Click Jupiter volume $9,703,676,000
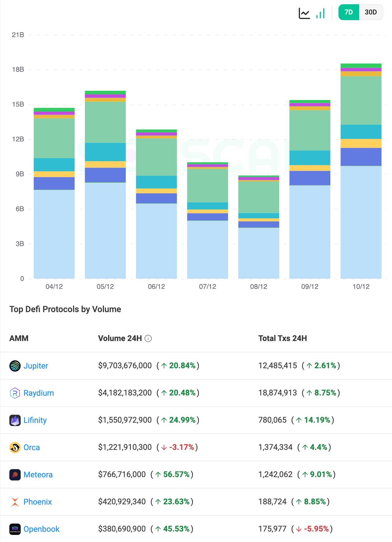Viewport: 392px width, 542px height. [125, 366]
